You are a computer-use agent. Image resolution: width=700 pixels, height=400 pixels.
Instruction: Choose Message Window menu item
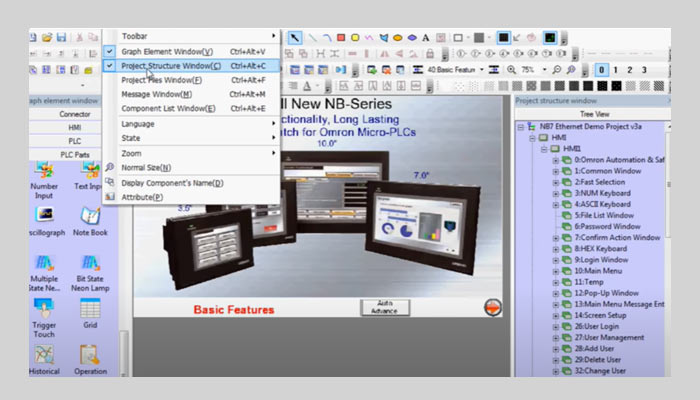point(192,94)
